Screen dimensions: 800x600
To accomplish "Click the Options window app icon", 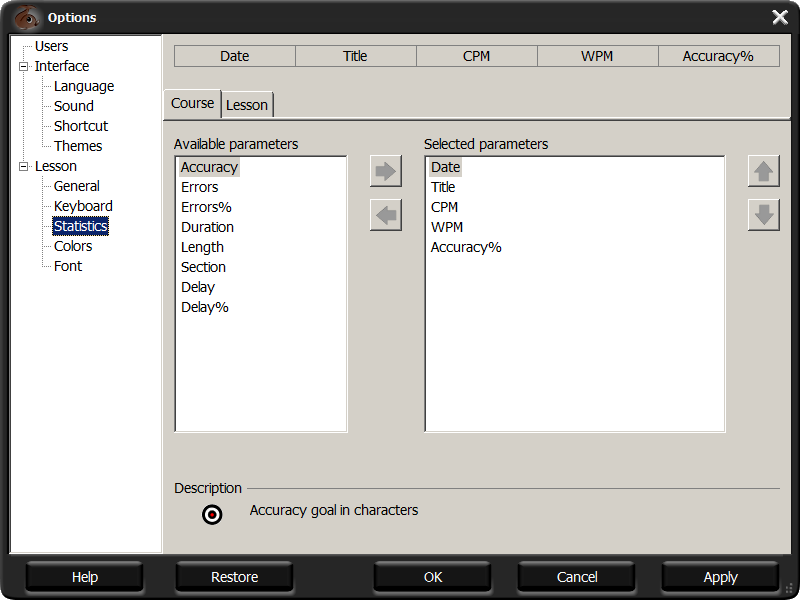I will tap(27, 17).
